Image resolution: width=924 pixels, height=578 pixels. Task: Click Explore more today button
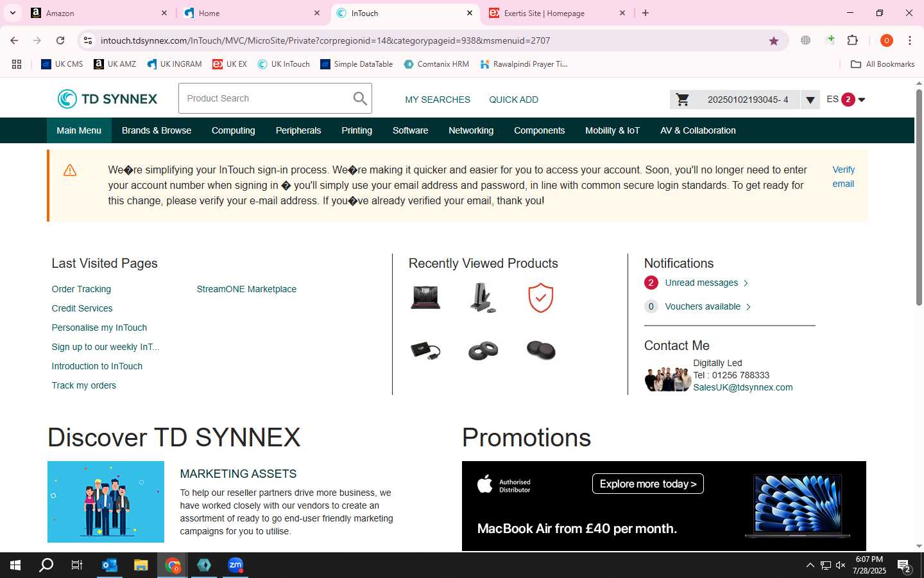648,484
